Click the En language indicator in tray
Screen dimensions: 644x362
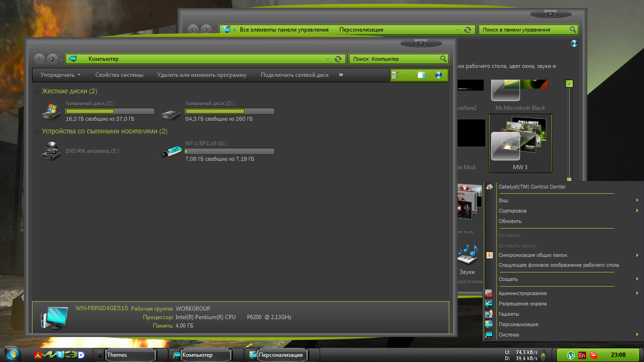[x=582, y=355]
